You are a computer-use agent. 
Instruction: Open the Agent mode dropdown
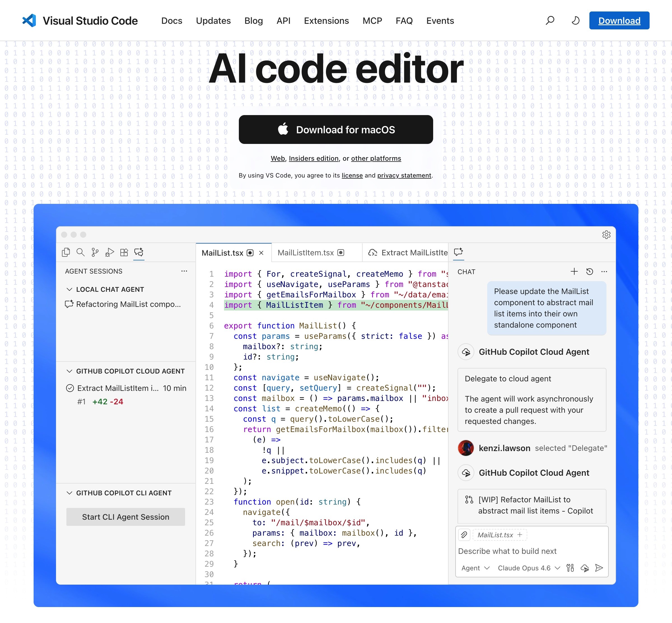coord(475,568)
